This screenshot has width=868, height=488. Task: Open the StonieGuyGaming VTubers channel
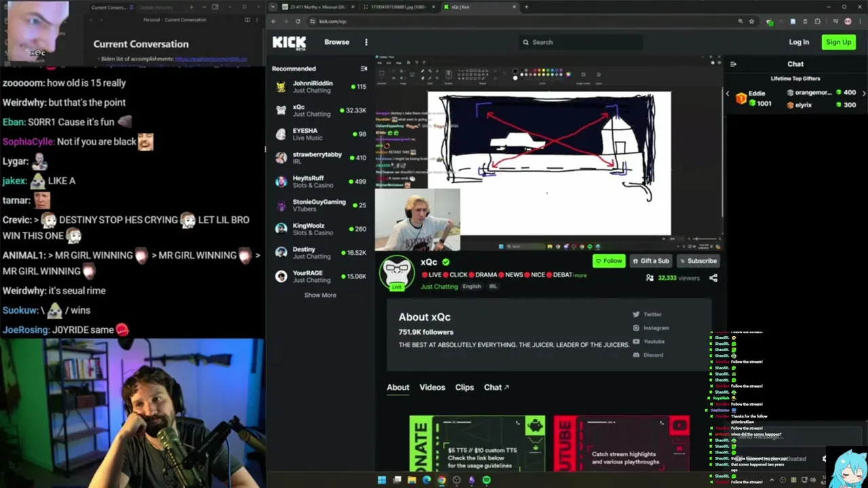click(320, 205)
